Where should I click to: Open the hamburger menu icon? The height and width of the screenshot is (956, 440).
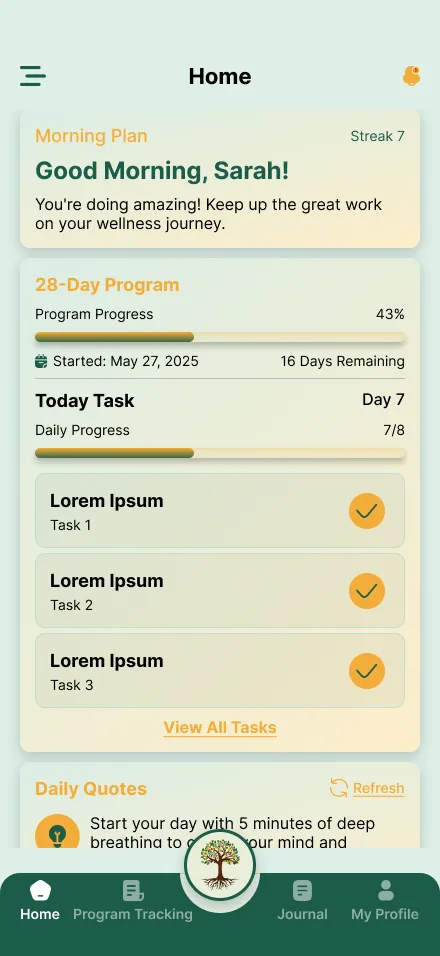[x=33, y=76]
